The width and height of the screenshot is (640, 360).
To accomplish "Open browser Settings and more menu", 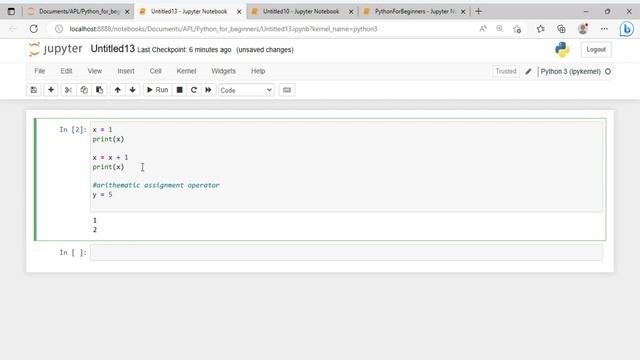I will click(604, 29).
